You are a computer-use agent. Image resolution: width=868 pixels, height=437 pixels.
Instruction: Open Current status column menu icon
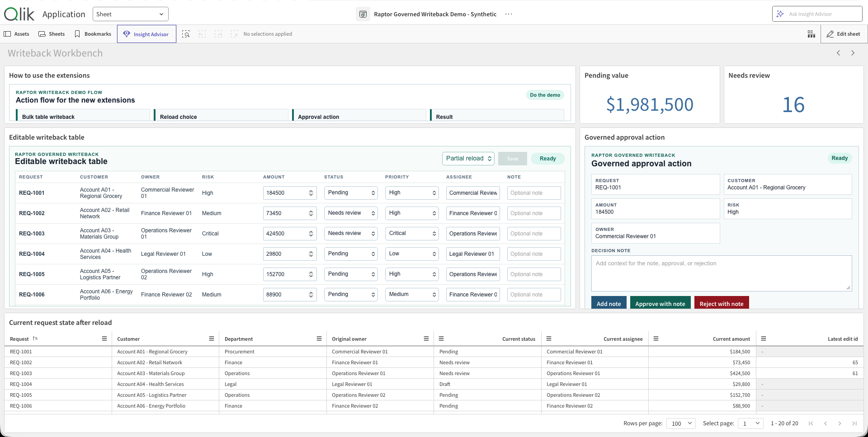click(441, 338)
